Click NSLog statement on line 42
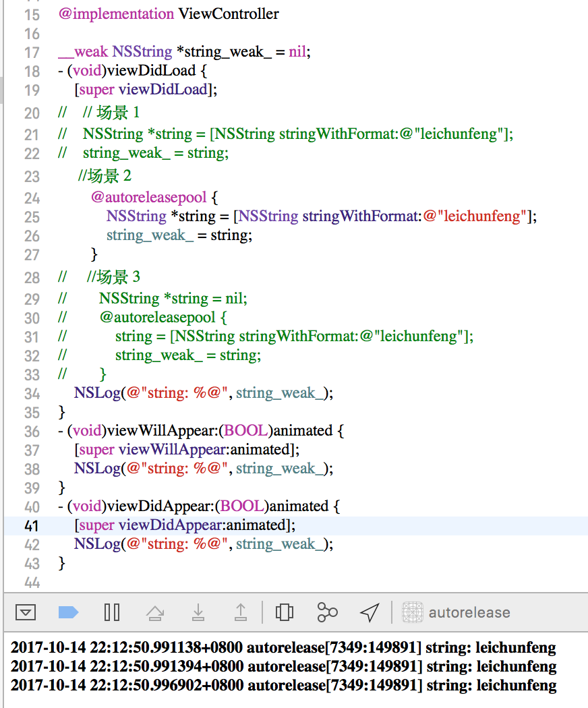This screenshot has width=588, height=708. pos(204,543)
